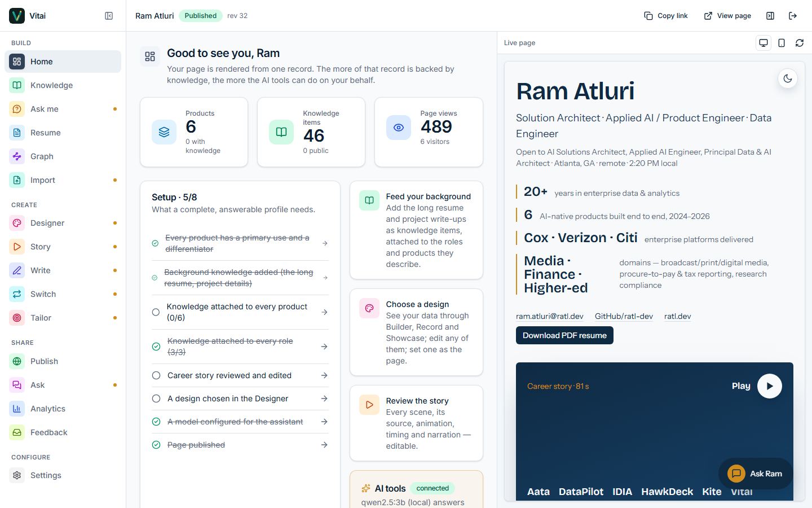The image size is (812, 508).
Task: Download the PDF resume
Action: click(x=564, y=335)
